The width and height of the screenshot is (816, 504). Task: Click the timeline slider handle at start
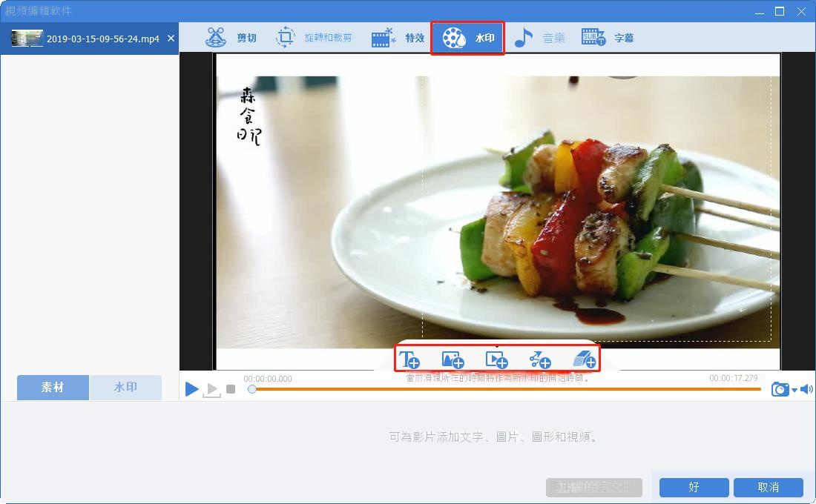click(252, 389)
